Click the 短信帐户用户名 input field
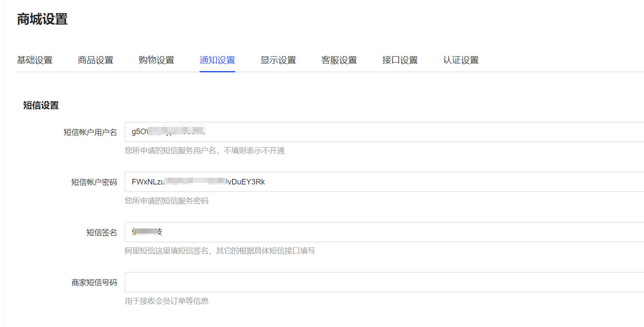This screenshot has height=327, width=644. tap(384, 132)
